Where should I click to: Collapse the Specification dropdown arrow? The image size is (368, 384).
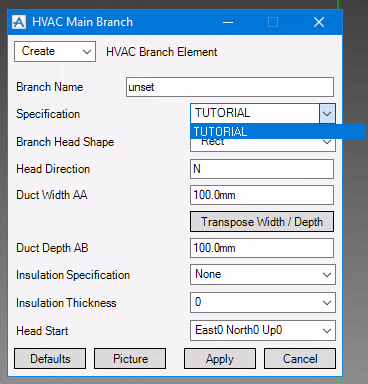[x=327, y=113]
